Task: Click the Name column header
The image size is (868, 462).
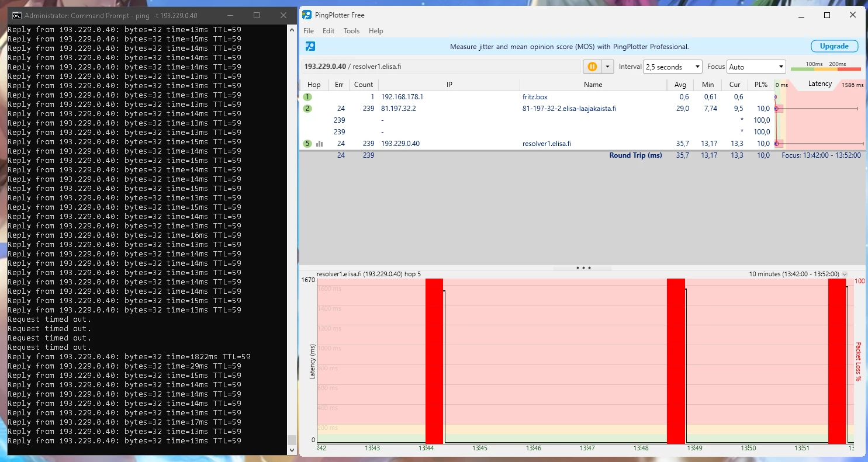Action: tap(593, 85)
